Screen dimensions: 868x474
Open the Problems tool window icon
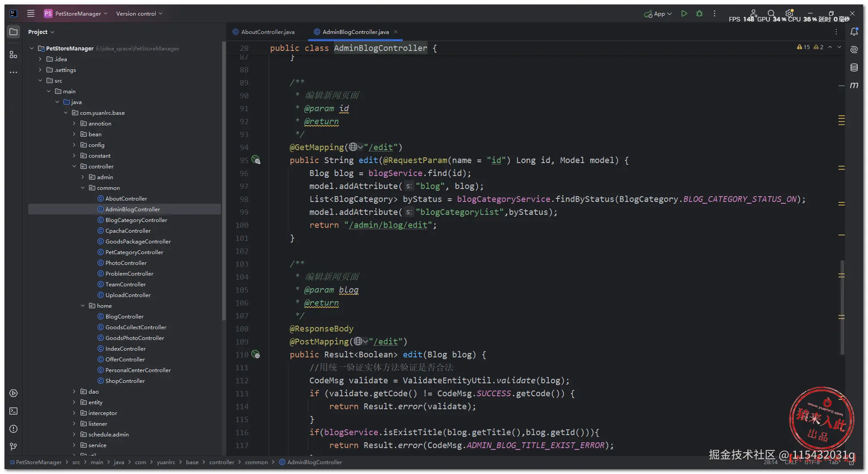(x=13, y=429)
